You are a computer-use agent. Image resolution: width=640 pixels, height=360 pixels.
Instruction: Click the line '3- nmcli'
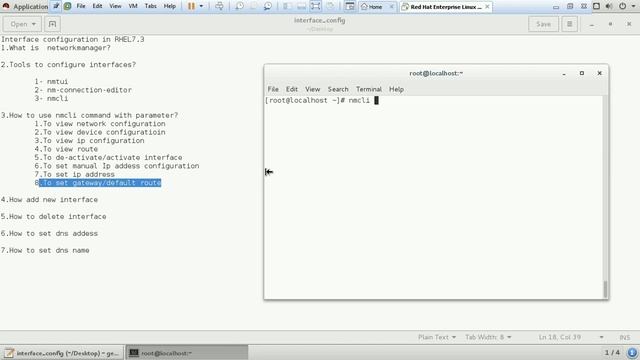(x=51, y=98)
